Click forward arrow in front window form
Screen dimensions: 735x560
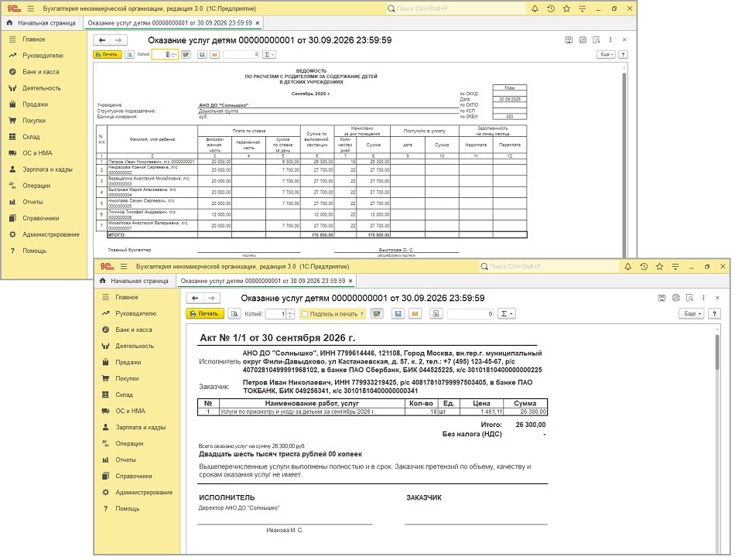(x=212, y=298)
